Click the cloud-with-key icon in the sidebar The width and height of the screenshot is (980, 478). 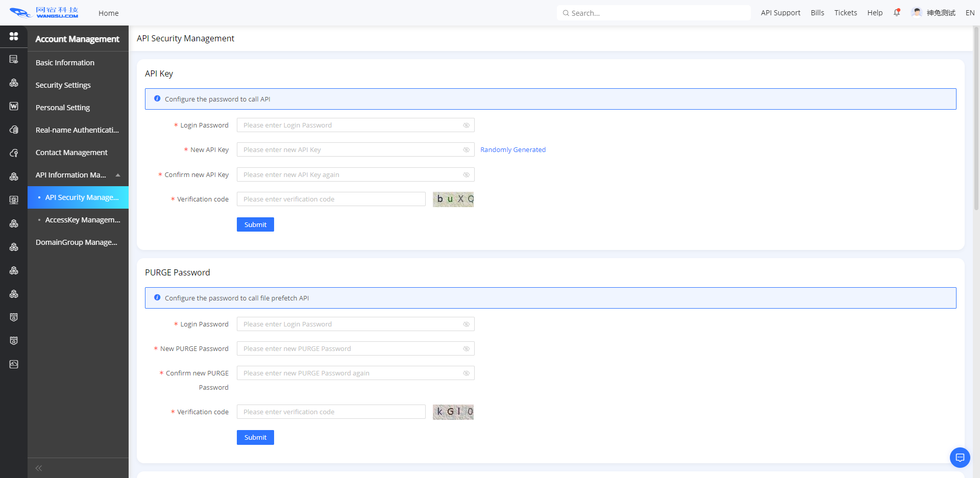pos(14,153)
